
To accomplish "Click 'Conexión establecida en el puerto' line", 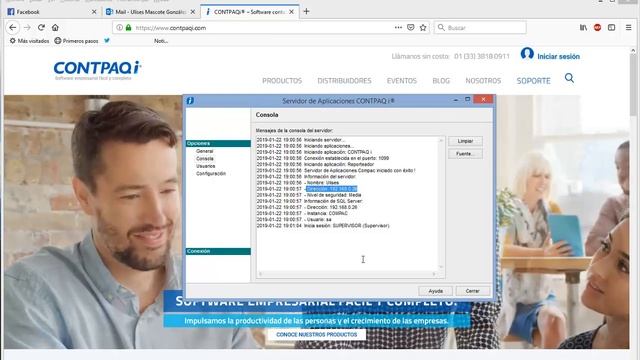I will point(323,158).
